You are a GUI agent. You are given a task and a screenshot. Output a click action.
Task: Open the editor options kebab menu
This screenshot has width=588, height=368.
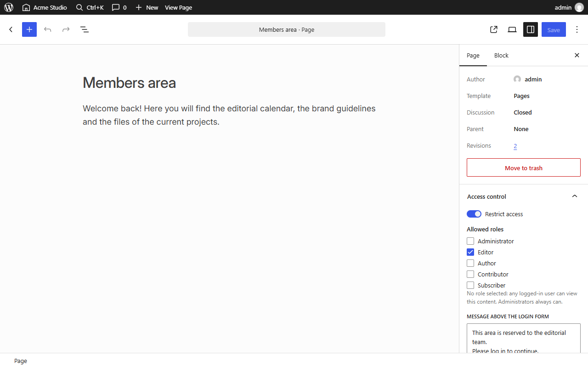[x=577, y=29]
